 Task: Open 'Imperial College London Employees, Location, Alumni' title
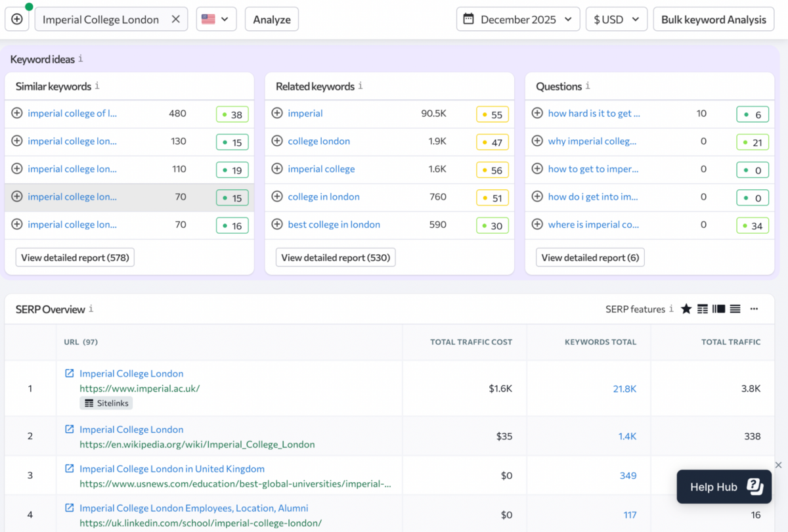[x=194, y=508]
